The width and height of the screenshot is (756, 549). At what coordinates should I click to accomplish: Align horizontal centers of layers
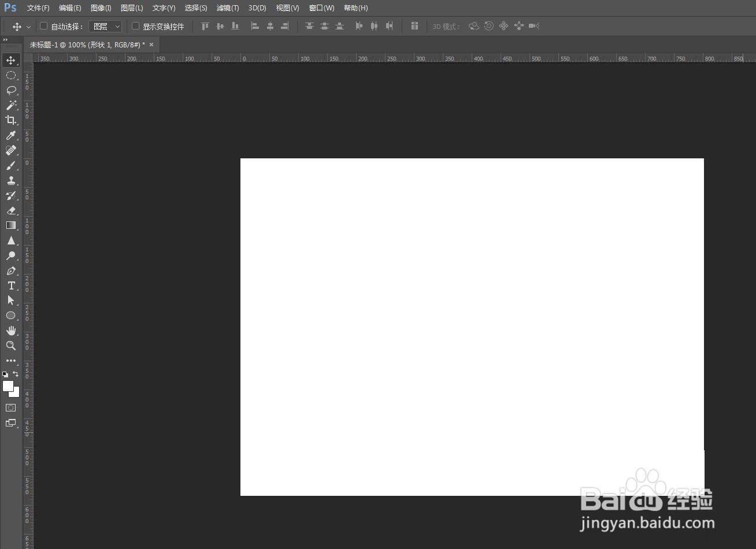point(270,26)
